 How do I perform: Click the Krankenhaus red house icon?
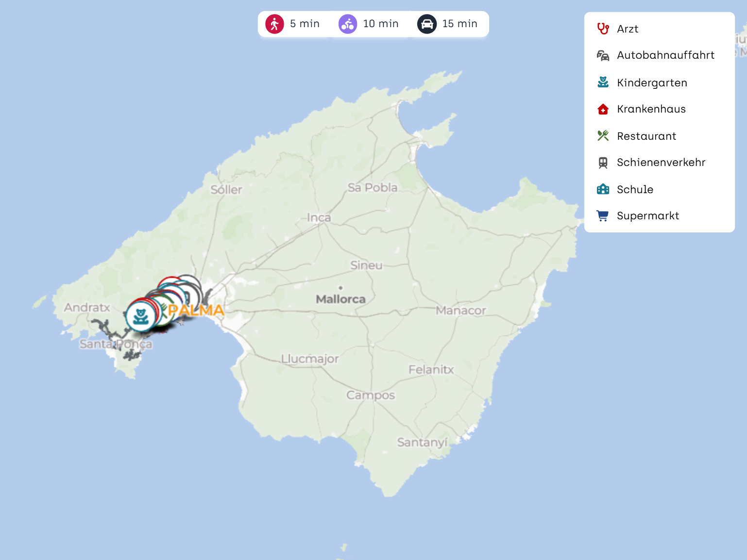[603, 109]
